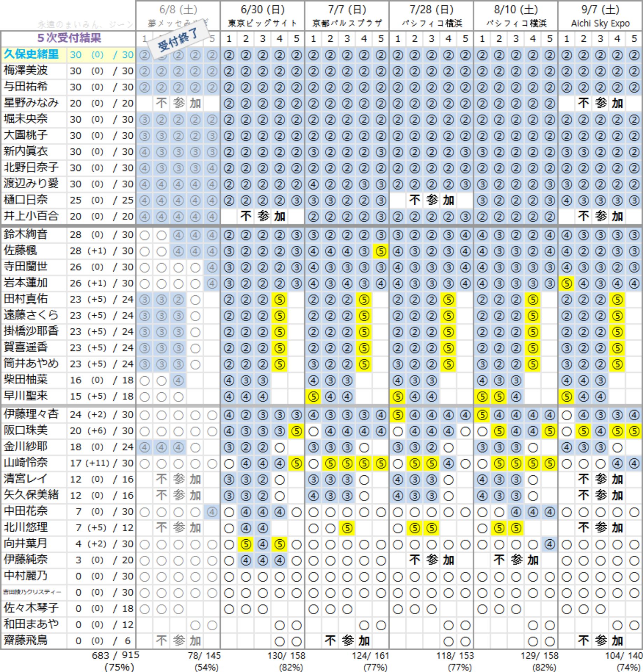This screenshot has height=672, width=643.
Task: Click the 683 / 915 overall total
Action: coord(115,655)
